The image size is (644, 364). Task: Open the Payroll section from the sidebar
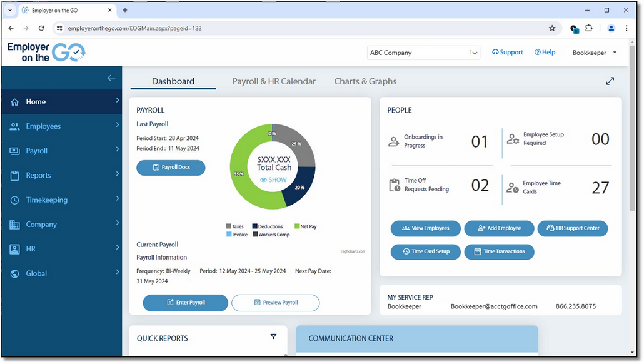14,150
